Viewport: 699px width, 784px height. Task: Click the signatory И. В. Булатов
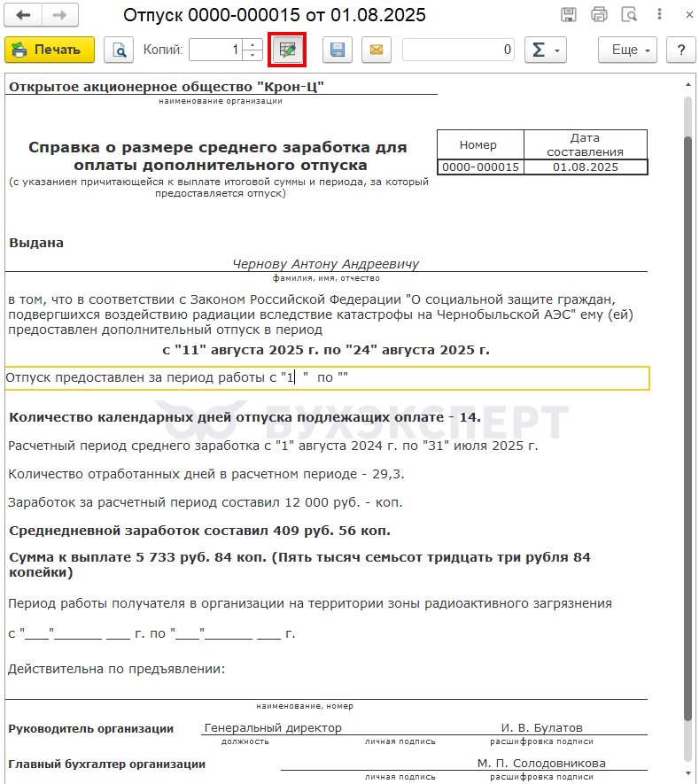click(542, 727)
